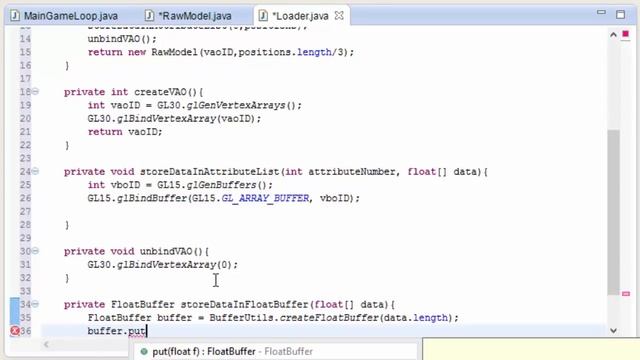Click the pink error annotation in overview ruler
The height and width of the screenshot is (360, 640).
point(626,293)
